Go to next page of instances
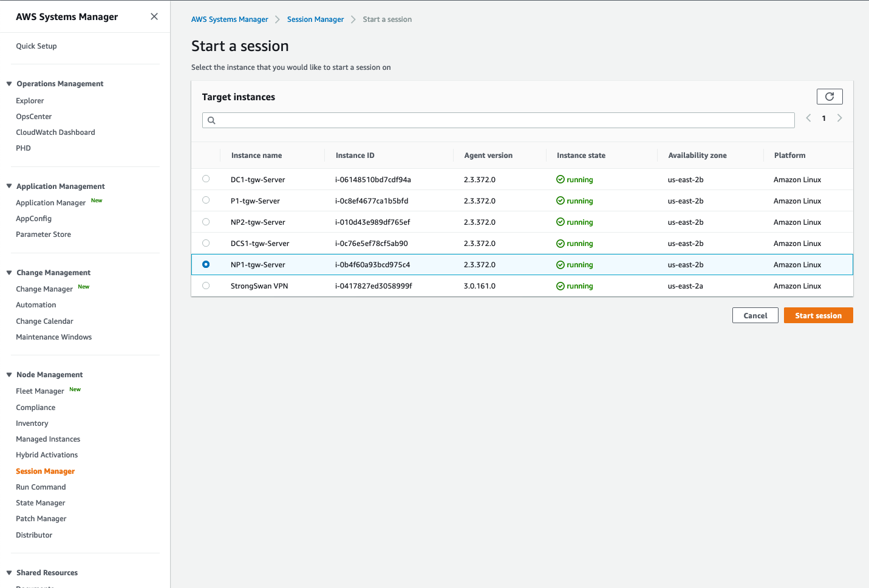Screen dimensions: 869x588 [x=839, y=118]
